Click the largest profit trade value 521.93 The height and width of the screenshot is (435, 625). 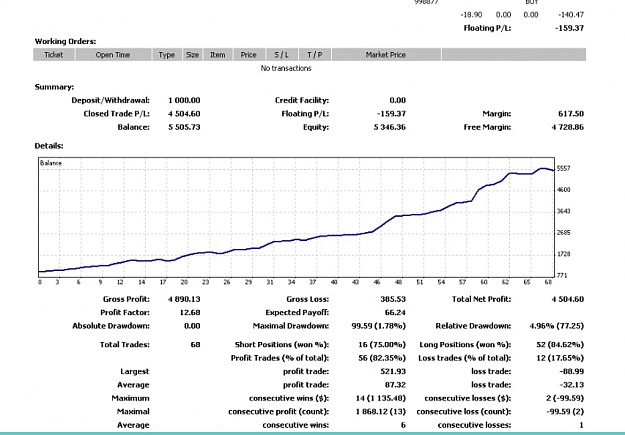click(x=393, y=372)
